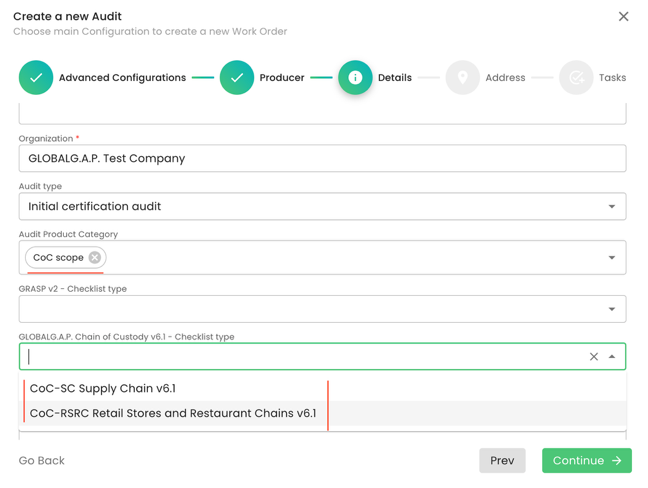
Task: Select CoC-SC Supply Chain v6.1 option
Action: 103,389
